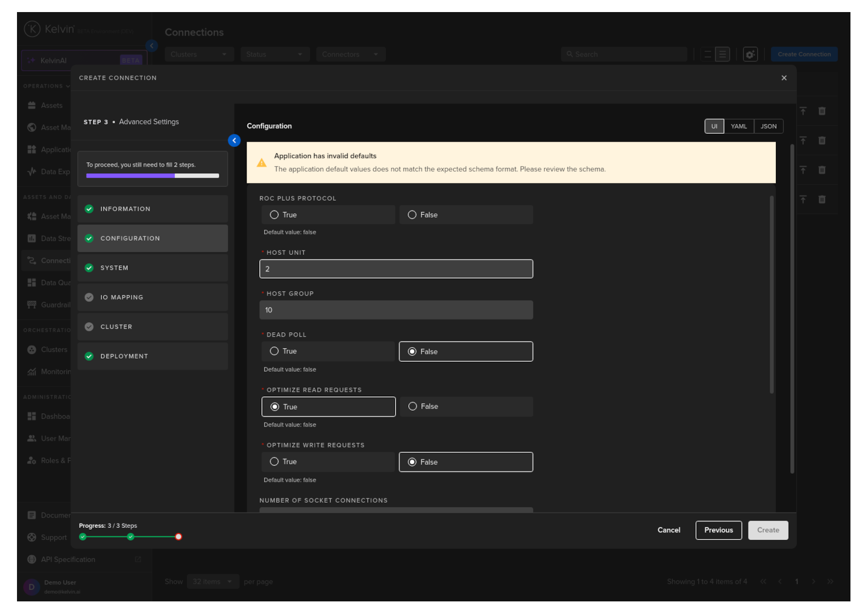The image size is (868, 614).
Task: Click Cancel to abort connection creation
Action: pyautogui.click(x=669, y=530)
